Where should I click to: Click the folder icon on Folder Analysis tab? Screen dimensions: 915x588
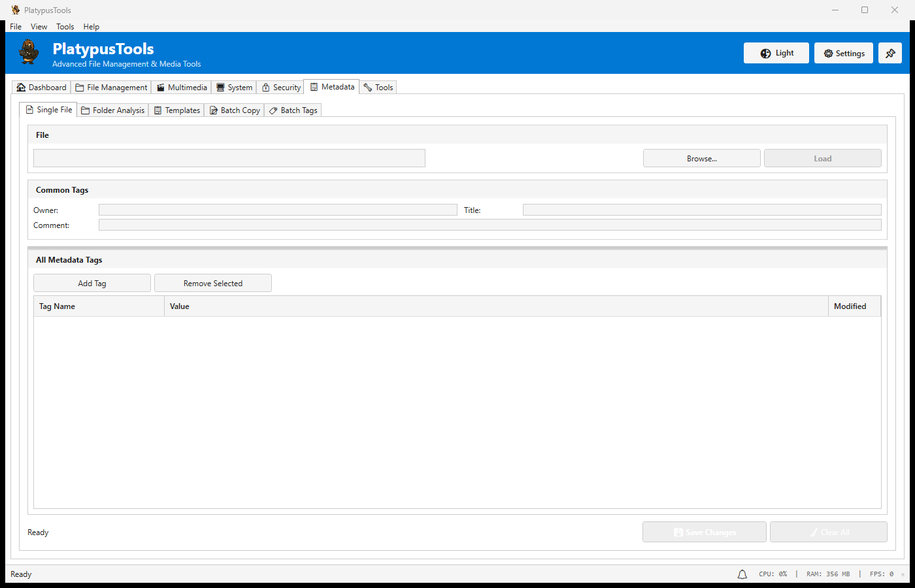(x=85, y=110)
